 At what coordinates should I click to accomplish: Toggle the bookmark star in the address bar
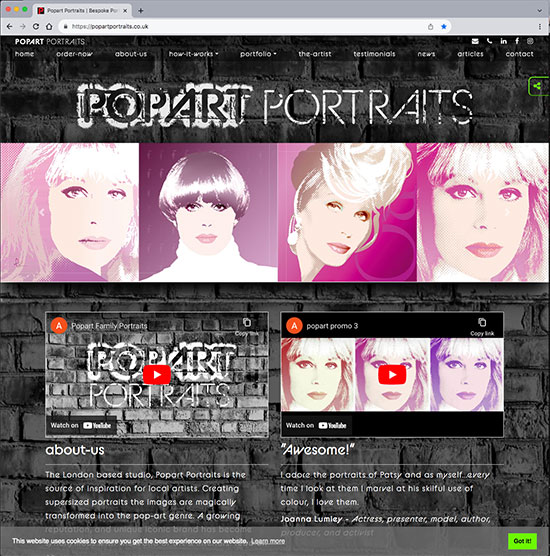(x=444, y=27)
